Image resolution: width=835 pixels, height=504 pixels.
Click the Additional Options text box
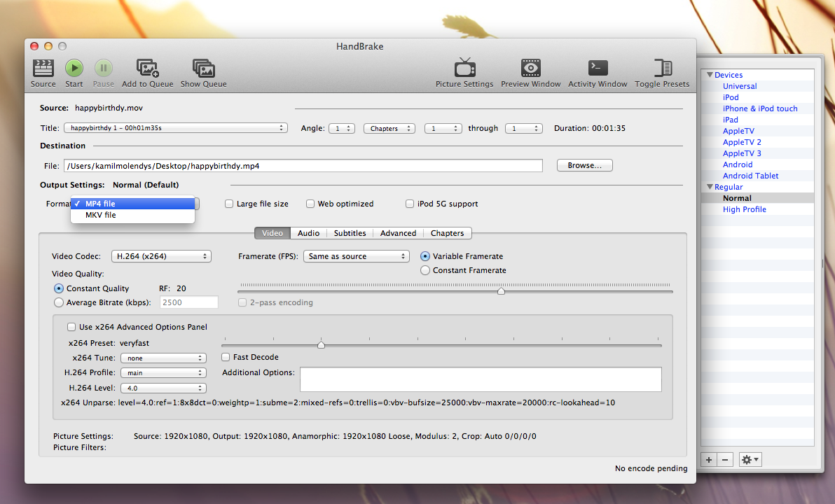[x=481, y=379]
